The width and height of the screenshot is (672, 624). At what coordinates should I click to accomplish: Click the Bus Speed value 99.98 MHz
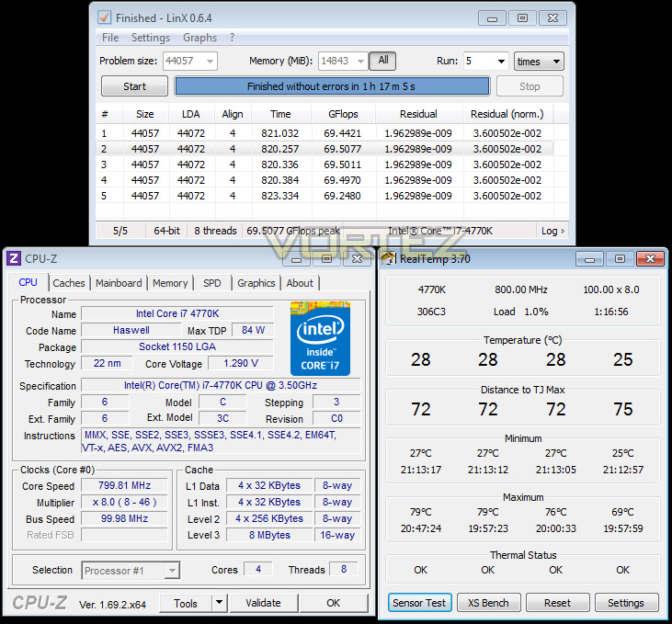click(x=124, y=518)
